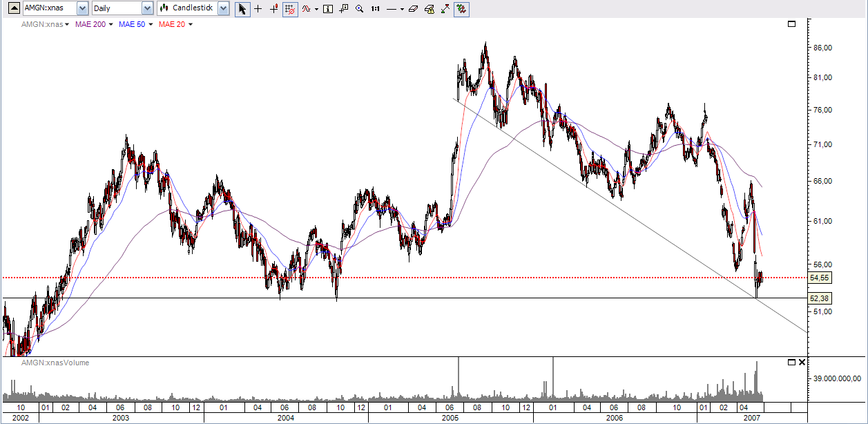Pick the eraser tool
This screenshot has width=868, height=424.
pyautogui.click(x=413, y=9)
